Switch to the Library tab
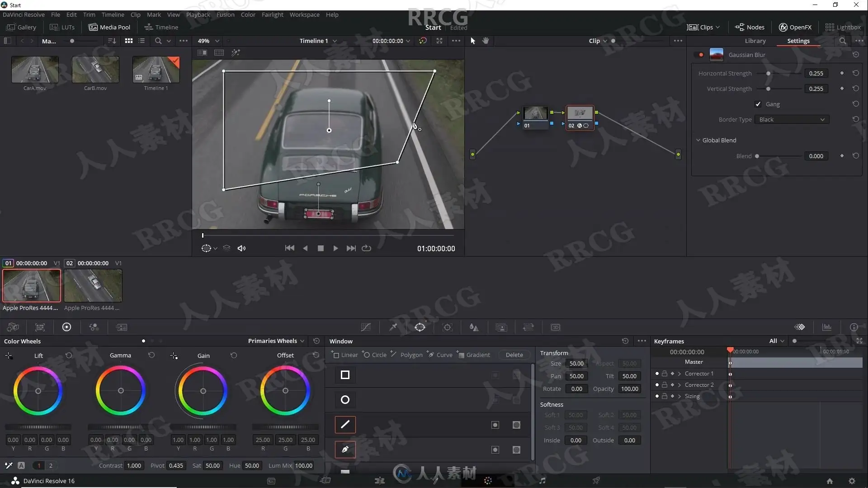 755,41
